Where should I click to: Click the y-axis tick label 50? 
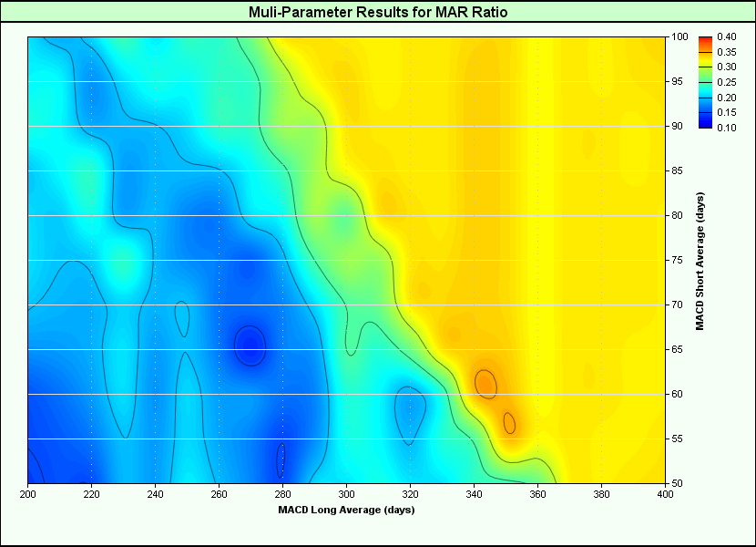click(x=679, y=482)
